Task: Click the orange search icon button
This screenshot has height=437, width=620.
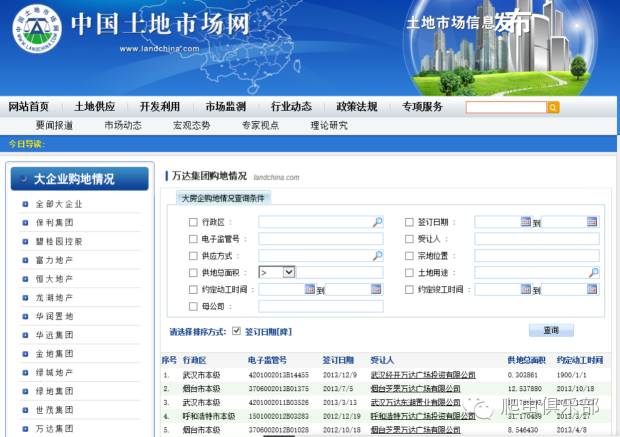Action: pos(553,107)
